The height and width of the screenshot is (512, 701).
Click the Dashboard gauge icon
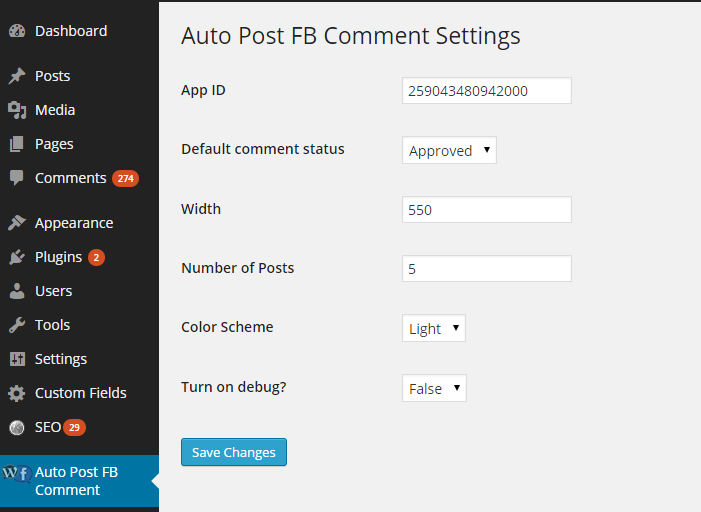17,31
